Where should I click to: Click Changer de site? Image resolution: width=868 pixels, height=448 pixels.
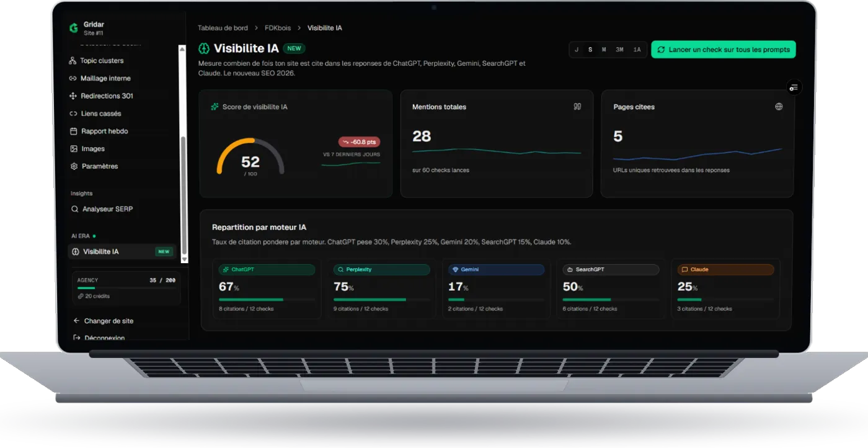tap(108, 321)
